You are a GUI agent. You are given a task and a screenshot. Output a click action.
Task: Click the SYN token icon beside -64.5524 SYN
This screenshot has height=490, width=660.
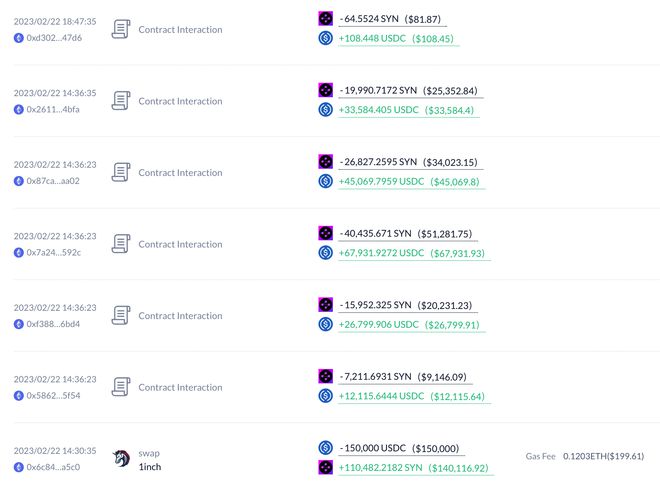(x=325, y=19)
